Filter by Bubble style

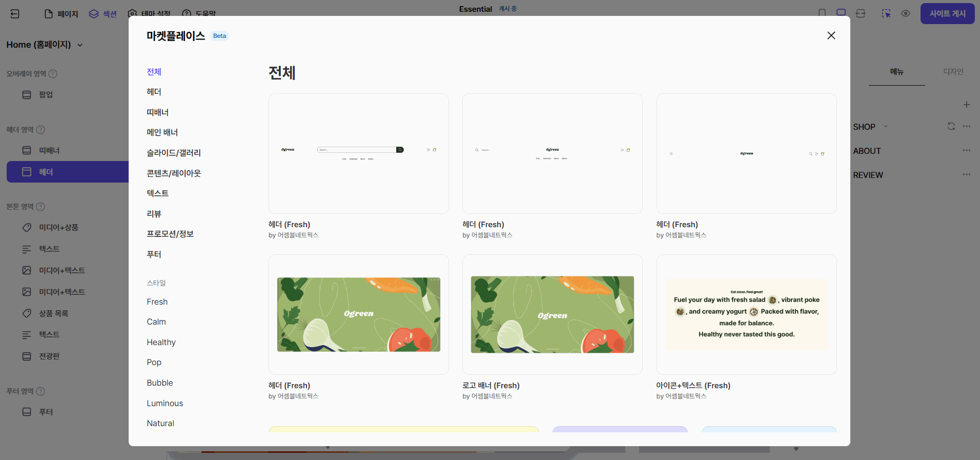pos(160,383)
